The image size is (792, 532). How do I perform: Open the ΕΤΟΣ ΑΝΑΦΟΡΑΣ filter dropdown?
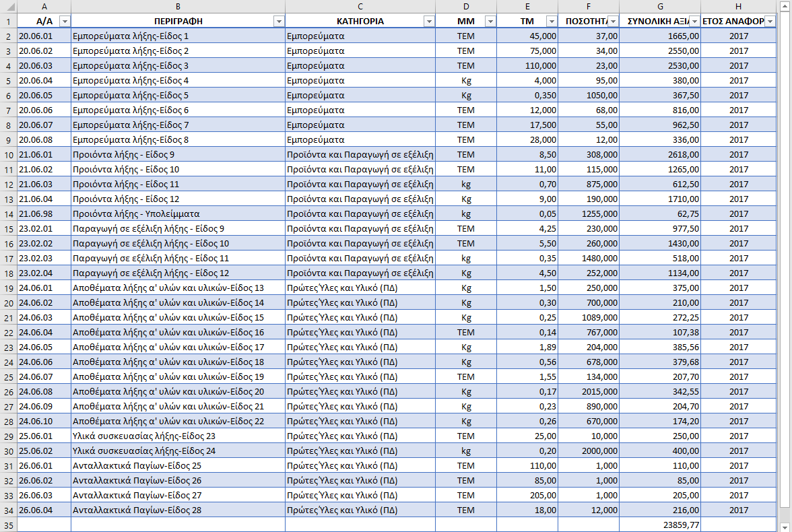(770, 22)
